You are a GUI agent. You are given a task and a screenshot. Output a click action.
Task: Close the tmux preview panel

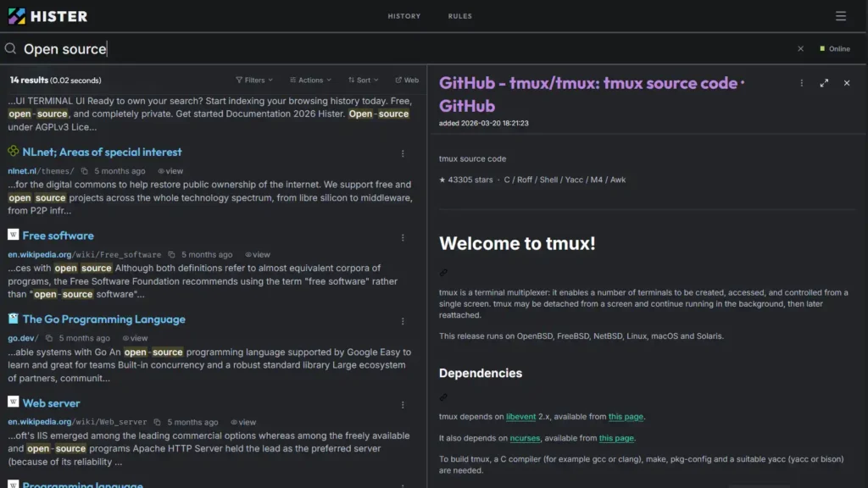click(847, 83)
